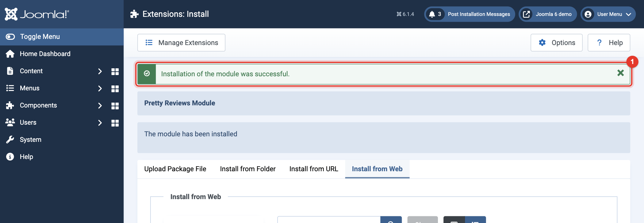Click the Components puzzle icon

tap(10, 105)
